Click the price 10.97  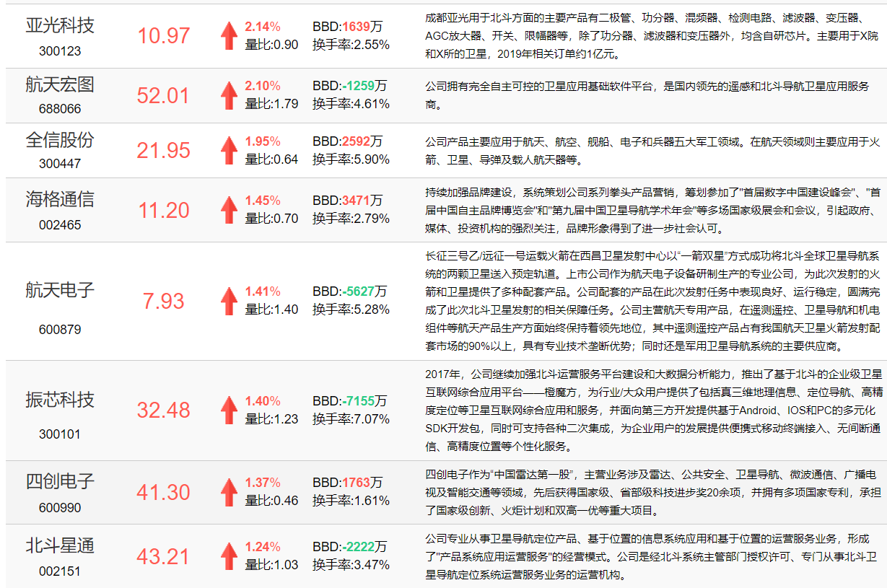[x=164, y=35]
